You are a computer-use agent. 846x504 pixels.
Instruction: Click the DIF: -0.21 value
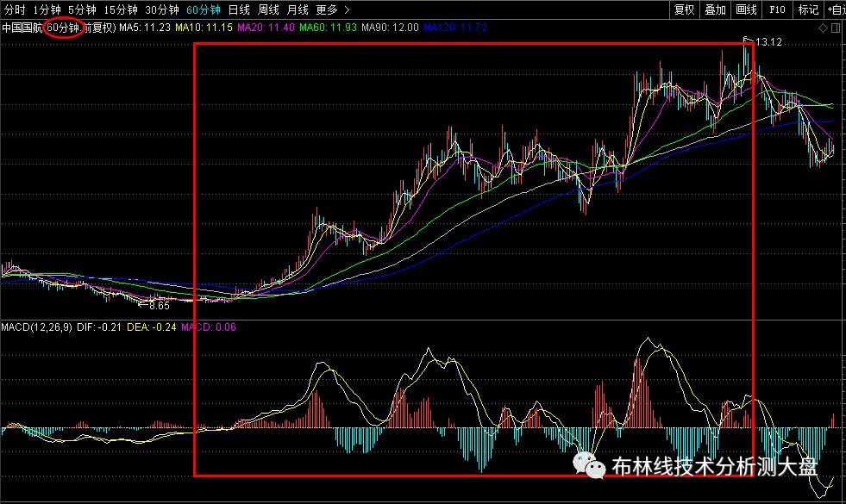coord(99,327)
